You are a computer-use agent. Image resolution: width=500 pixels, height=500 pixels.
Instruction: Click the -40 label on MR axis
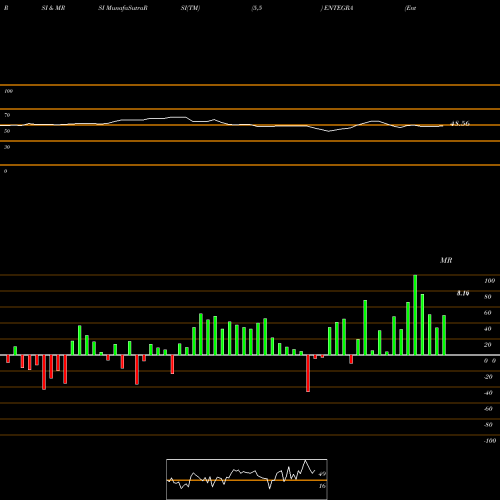[488, 393]
